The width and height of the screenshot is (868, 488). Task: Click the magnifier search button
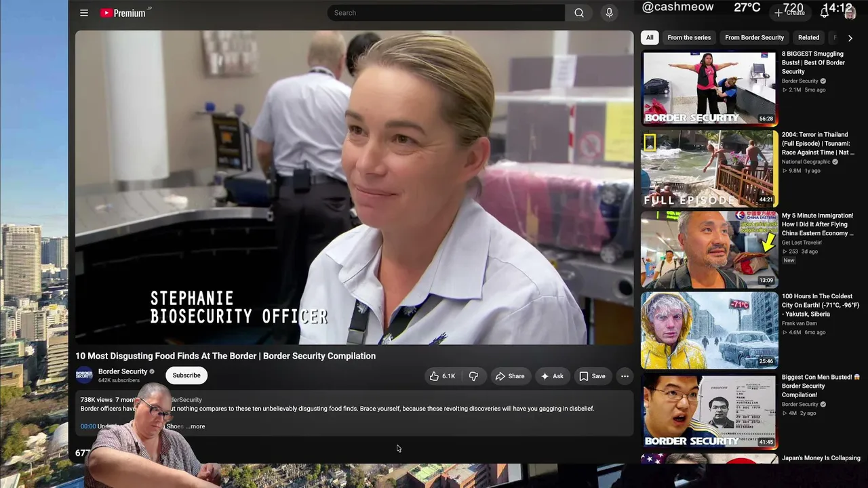(x=579, y=13)
